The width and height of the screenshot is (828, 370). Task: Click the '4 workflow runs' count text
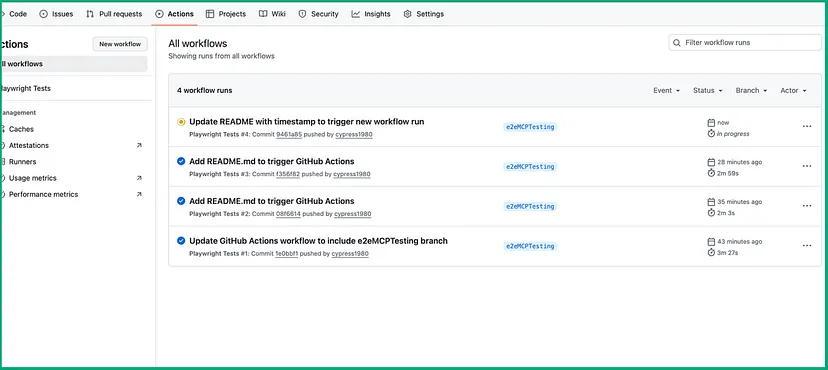pos(204,91)
